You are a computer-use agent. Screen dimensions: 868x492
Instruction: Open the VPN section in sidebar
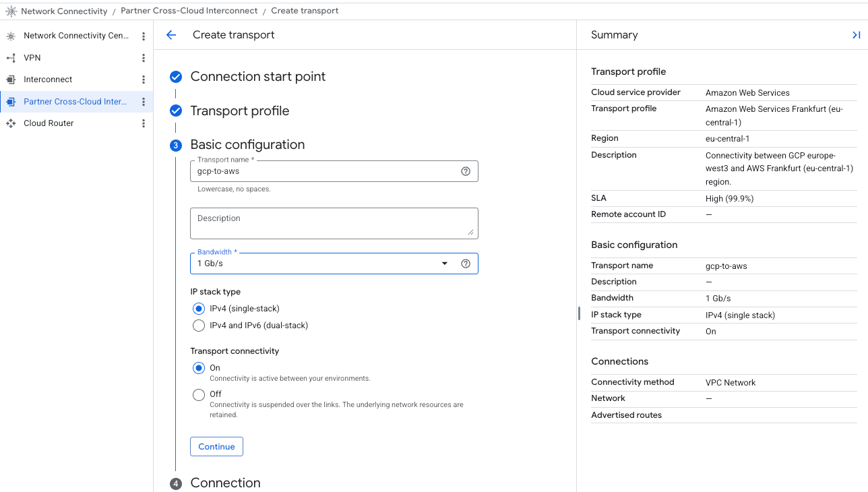click(x=32, y=58)
